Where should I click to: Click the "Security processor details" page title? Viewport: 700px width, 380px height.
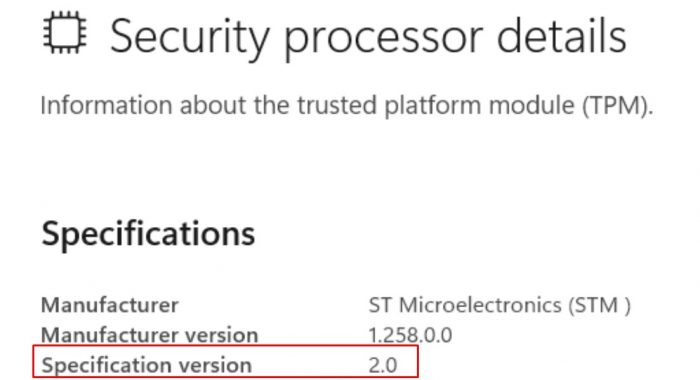368,38
